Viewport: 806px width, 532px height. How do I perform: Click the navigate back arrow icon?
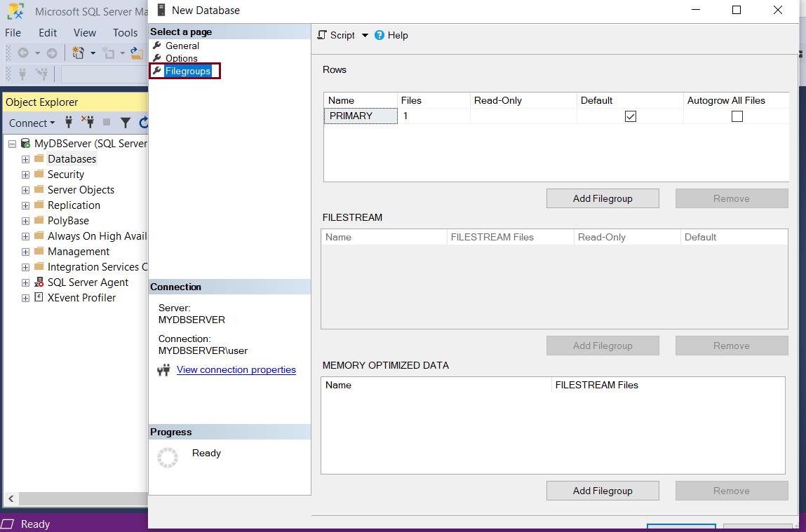click(x=23, y=53)
